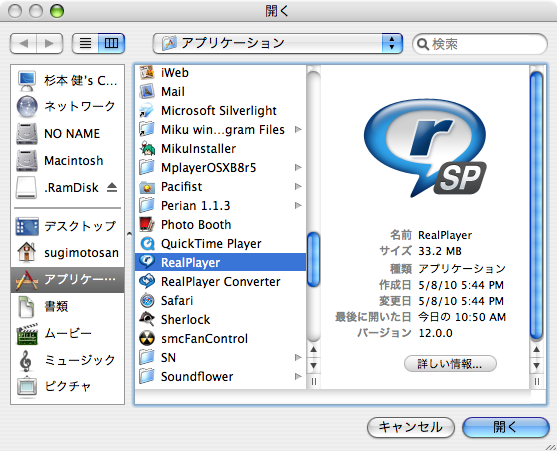Click the Macintosh hard disk icon

[x=27, y=161]
